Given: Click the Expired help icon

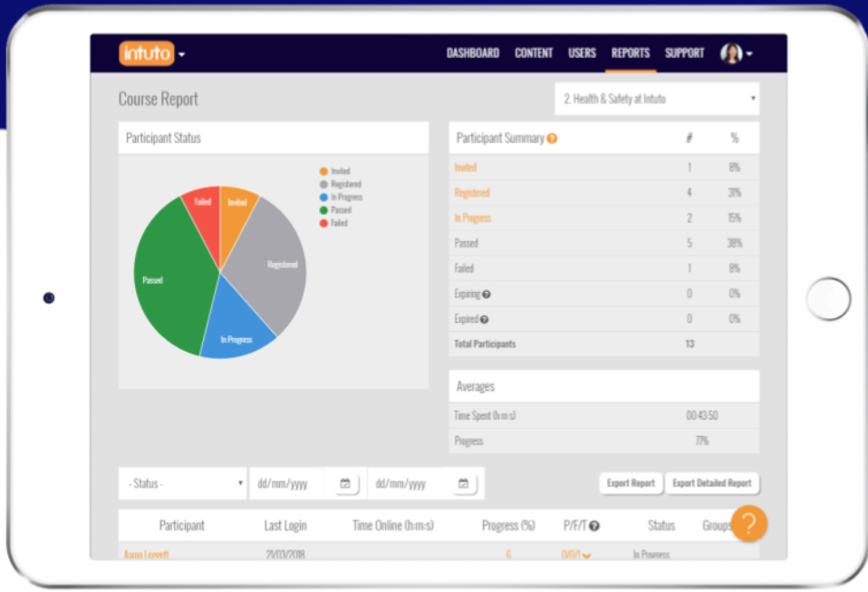Looking at the screenshot, I should coord(484,319).
